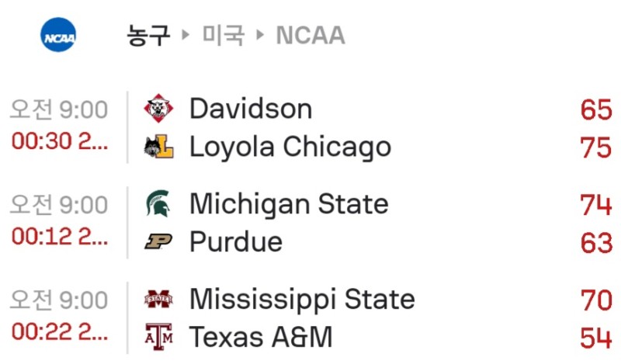
Task: Open the Texas A&M team name
Action: [x=261, y=337]
